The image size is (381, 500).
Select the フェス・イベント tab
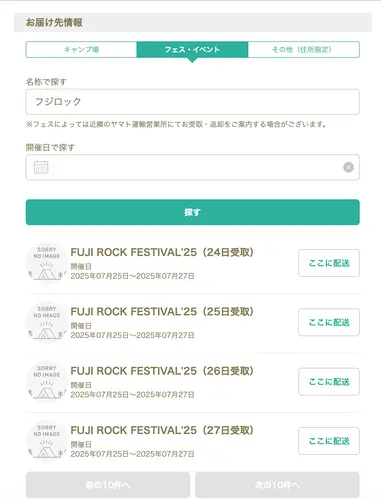192,50
